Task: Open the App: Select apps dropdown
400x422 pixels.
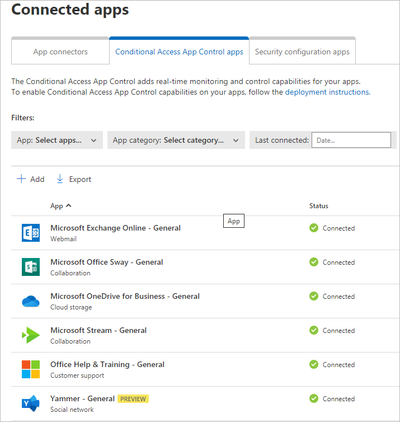Action: pos(57,140)
